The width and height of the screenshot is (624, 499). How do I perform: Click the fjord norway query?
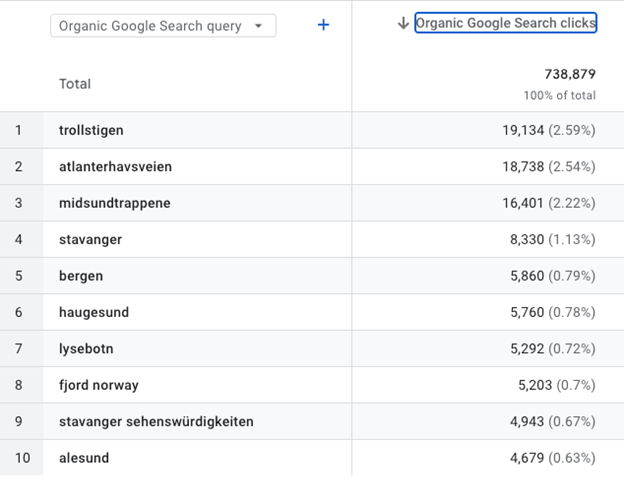tap(99, 385)
